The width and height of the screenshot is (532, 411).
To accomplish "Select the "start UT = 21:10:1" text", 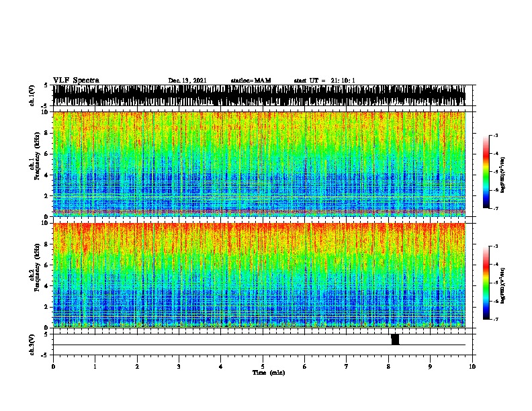I will click(x=324, y=81).
